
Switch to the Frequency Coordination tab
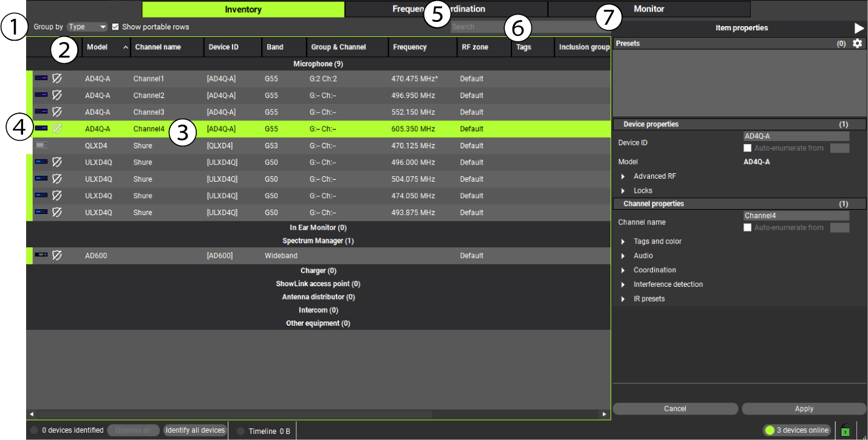[x=446, y=9]
